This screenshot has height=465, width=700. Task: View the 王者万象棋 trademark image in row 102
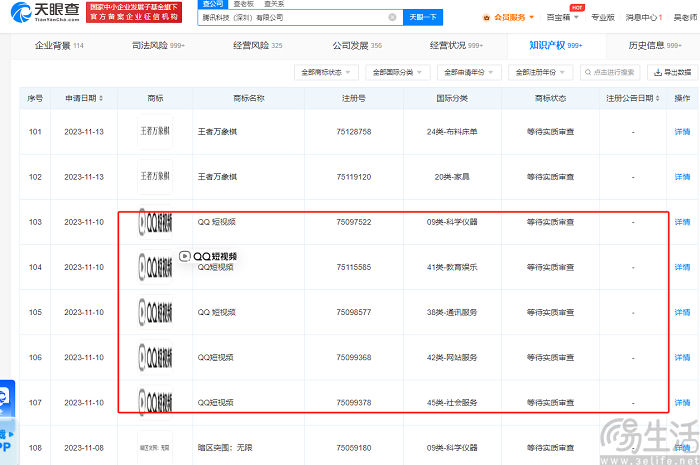[155, 176]
